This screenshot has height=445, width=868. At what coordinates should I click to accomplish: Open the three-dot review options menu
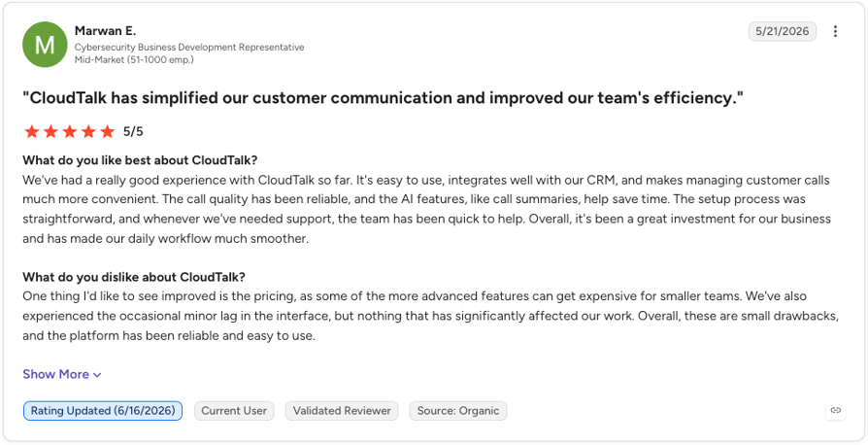click(x=835, y=32)
